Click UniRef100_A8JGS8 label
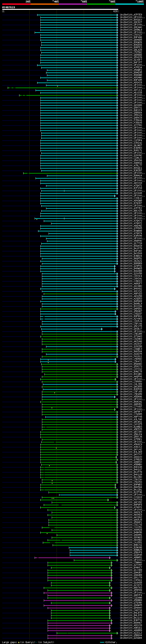This screenshot has width=146, height=644. click(131, 93)
